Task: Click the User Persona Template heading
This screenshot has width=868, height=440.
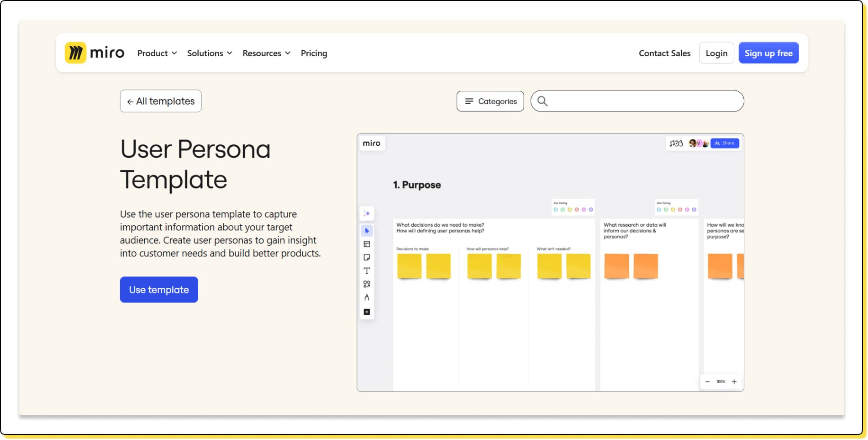Action: (x=195, y=164)
